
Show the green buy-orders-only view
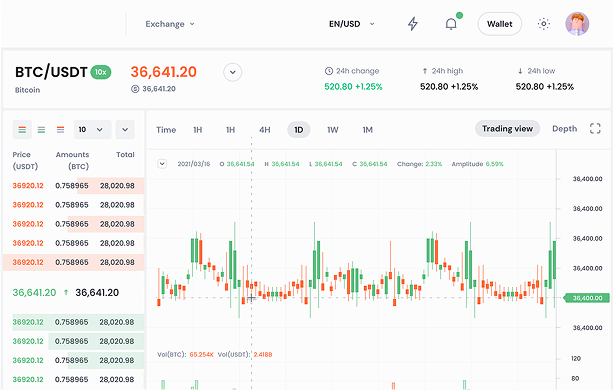point(41,130)
